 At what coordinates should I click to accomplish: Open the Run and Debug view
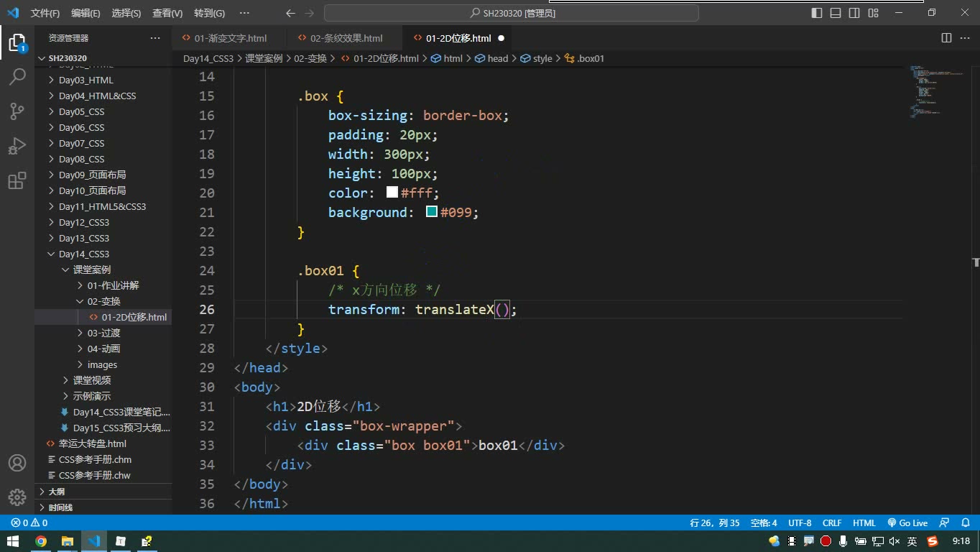tap(17, 146)
